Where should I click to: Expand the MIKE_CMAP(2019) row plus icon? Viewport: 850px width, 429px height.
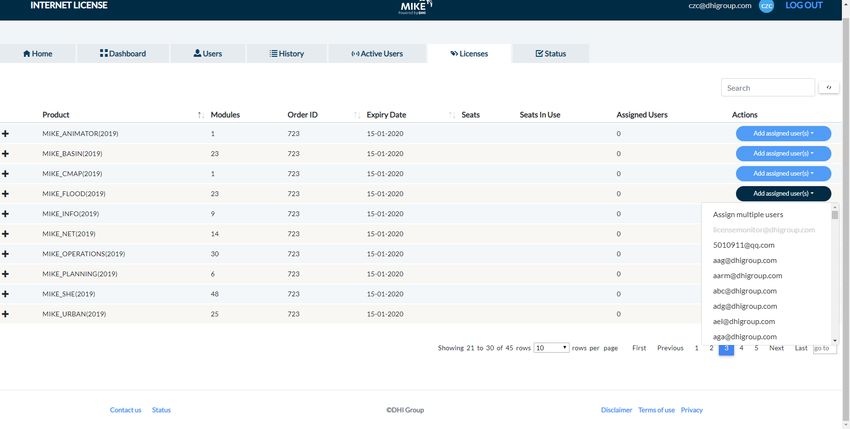pos(5,174)
